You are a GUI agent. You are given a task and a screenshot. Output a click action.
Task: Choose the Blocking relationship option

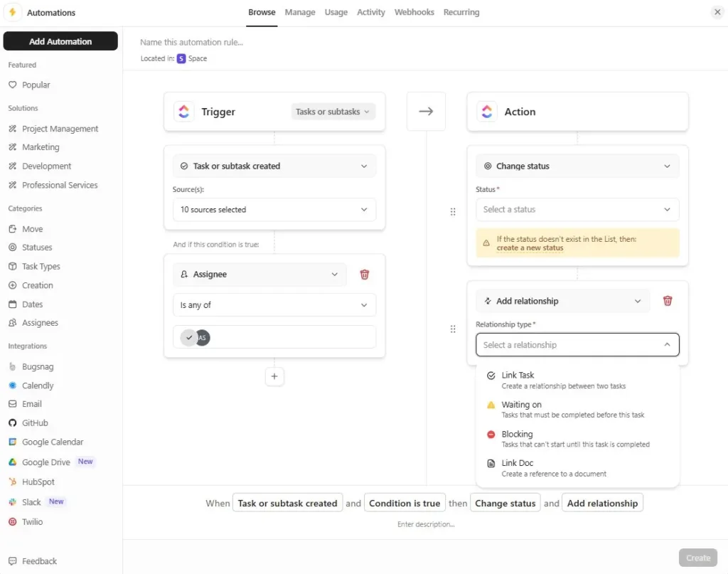click(x=577, y=439)
